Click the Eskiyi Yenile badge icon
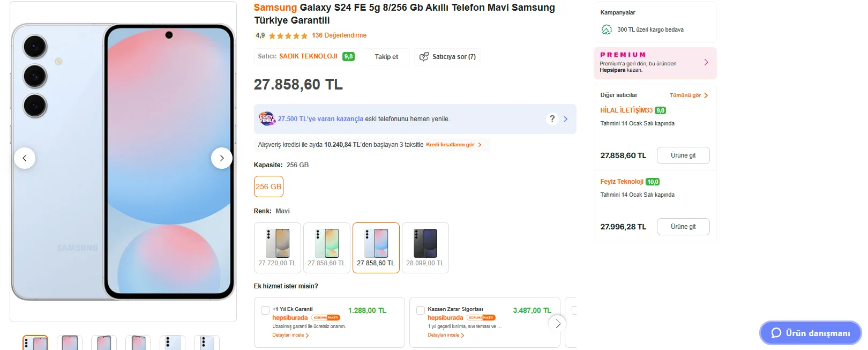This screenshot has width=868, height=350. point(266,118)
